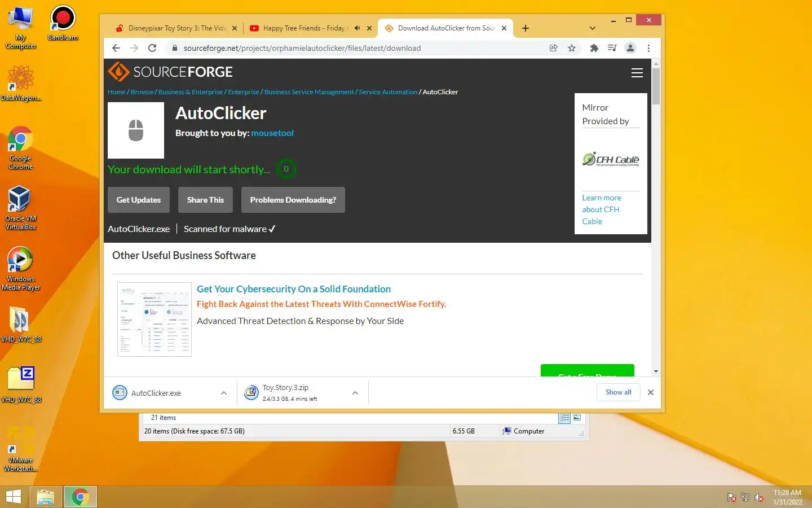Click Business & Enterprise breadcrumb link
The image size is (812, 508).
point(191,92)
